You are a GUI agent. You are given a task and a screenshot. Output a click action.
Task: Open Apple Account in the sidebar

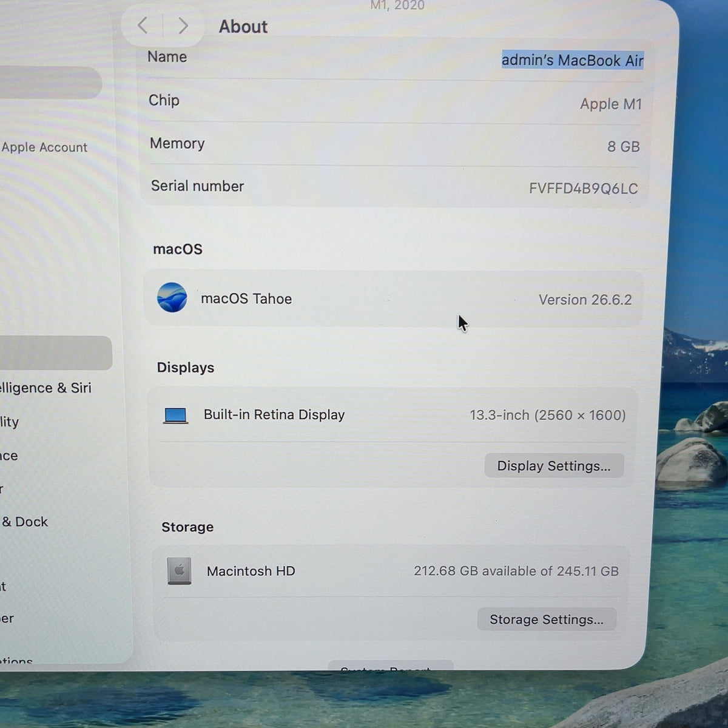tap(44, 147)
